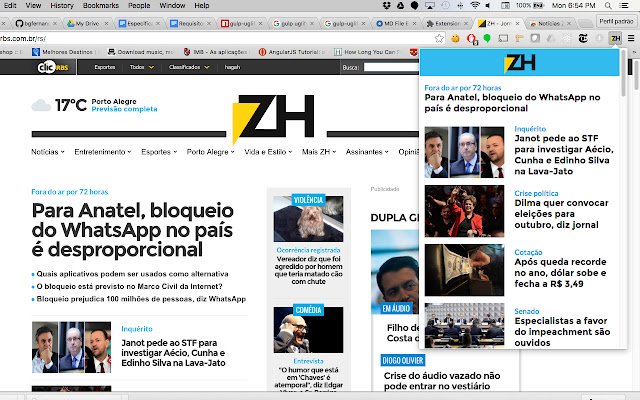Click the Busca search input field

[x=391, y=67]
